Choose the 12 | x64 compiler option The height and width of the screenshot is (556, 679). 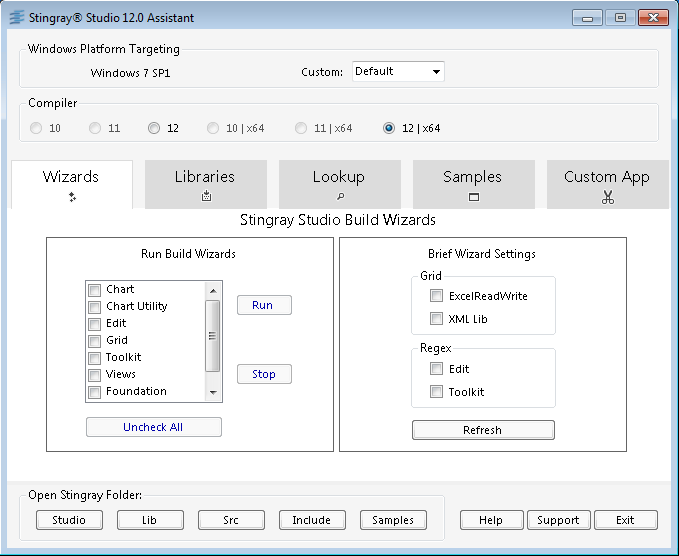click(x=389, y=128)
